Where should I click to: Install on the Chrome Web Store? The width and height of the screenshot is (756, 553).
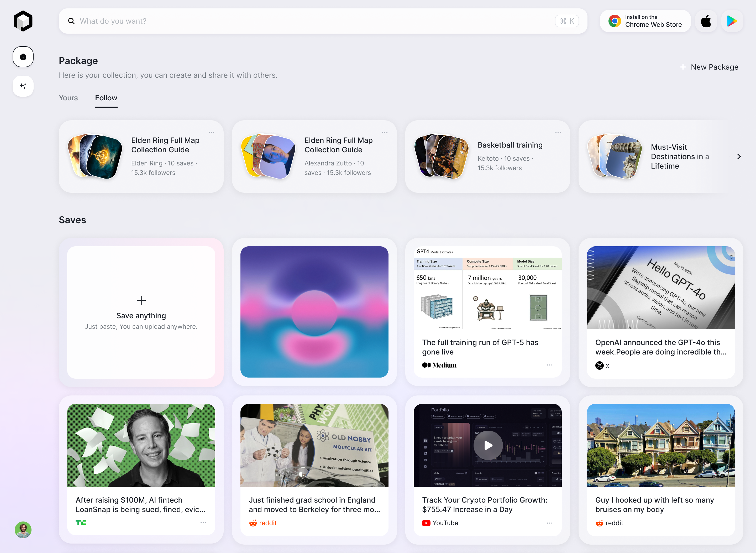[645, 21]
